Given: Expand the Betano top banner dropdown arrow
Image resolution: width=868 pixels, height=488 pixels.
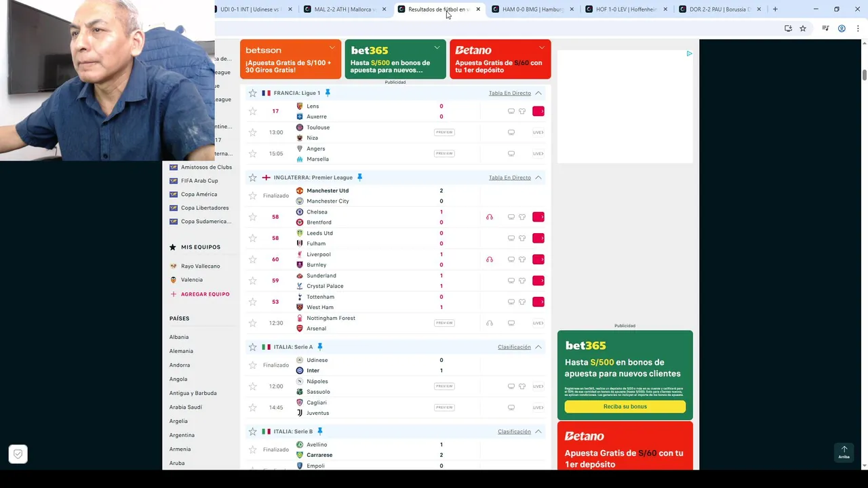Looking at the screenshot, I should [542, 47].
